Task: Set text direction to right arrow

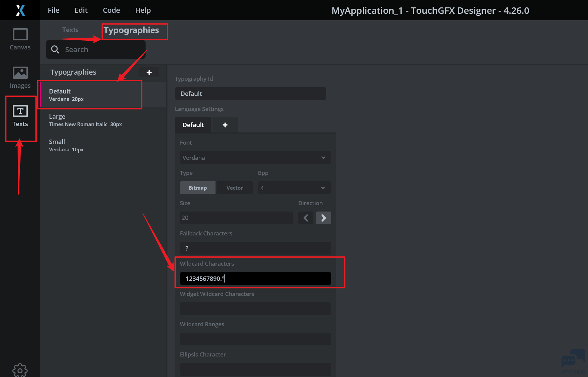Action: coord(323,218)
